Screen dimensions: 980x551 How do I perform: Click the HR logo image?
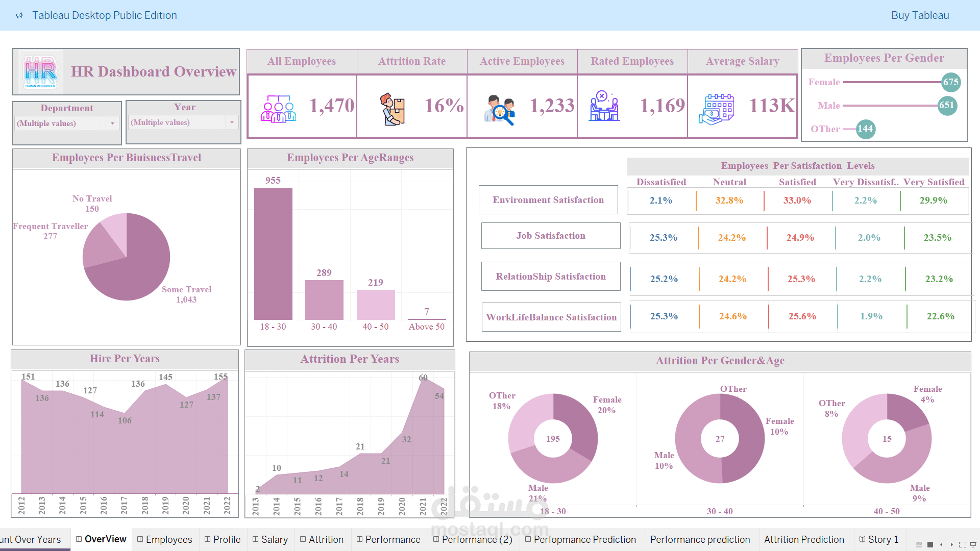coord(40,72)
